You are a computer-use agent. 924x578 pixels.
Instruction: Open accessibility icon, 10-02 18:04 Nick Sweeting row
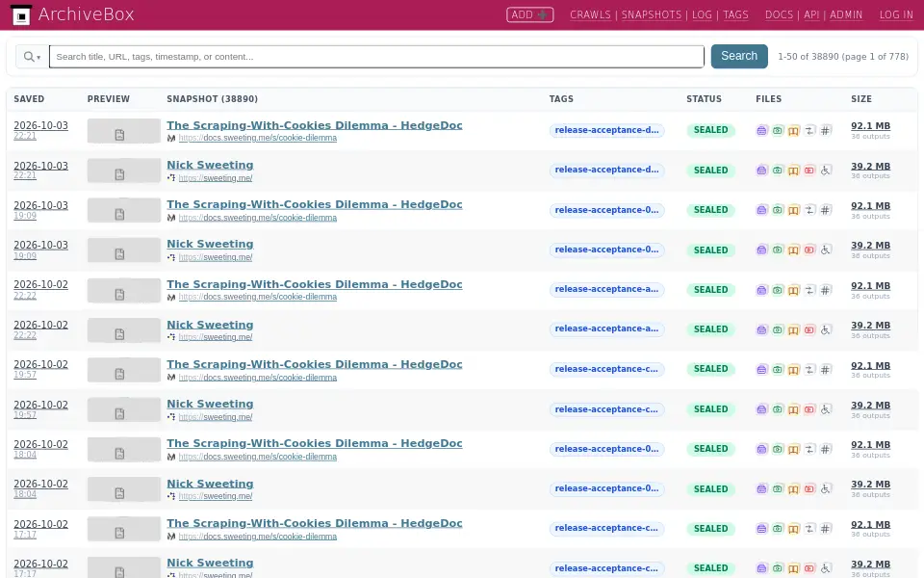pos(825,489)
